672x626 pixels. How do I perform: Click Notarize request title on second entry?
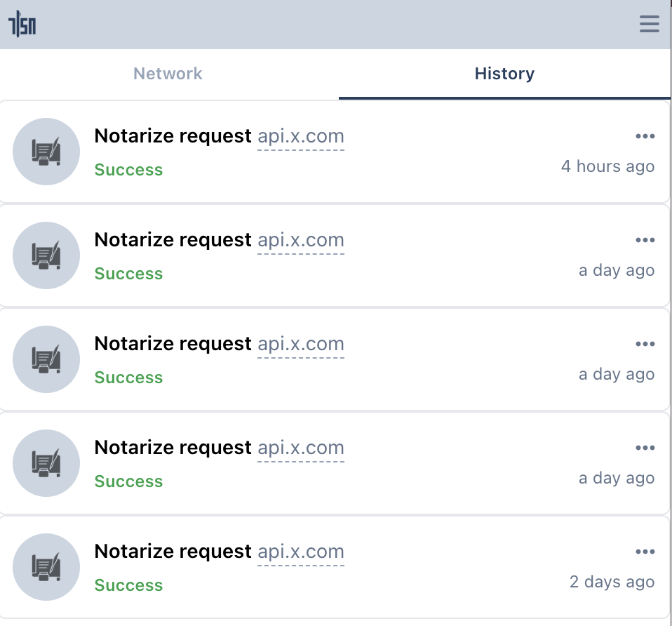(x=173, y=239)
